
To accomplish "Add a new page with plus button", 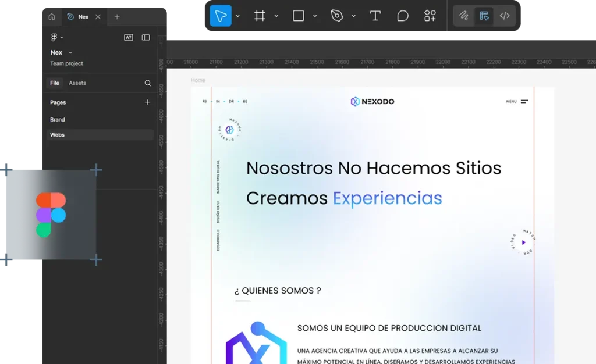I will 147,102.
